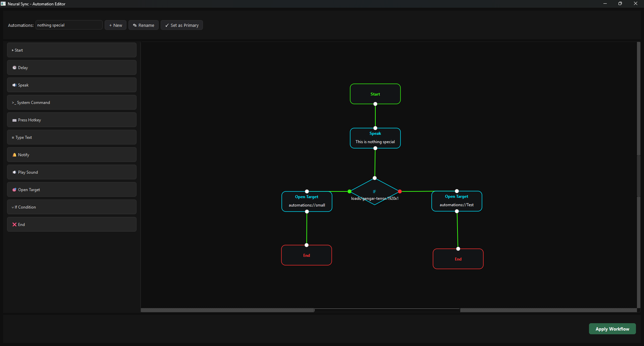
Task: Select the Open Target automations://Test node
Action: tap(457, 201)
